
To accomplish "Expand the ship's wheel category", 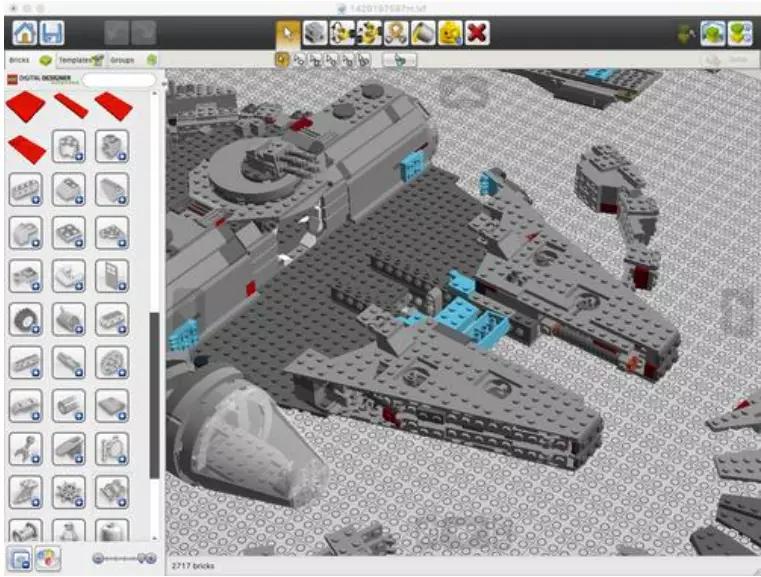I will tap(68, 492).
